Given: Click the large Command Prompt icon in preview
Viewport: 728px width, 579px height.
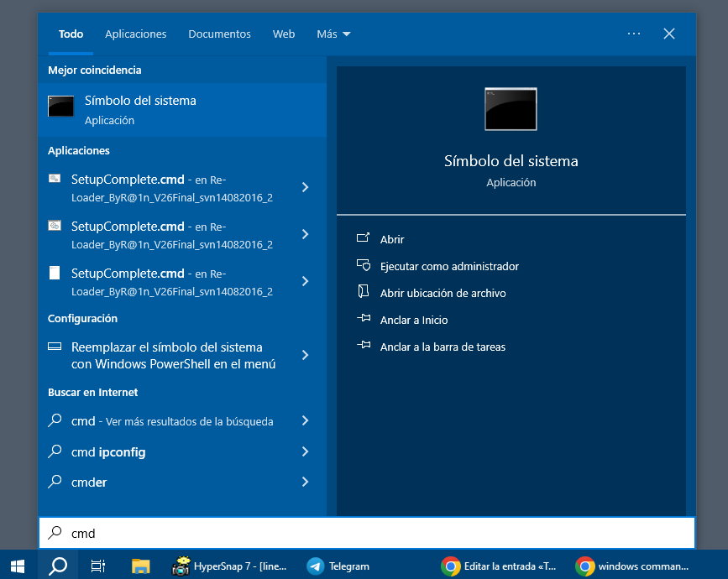Looking at the screenshot, I should [511, 109].
